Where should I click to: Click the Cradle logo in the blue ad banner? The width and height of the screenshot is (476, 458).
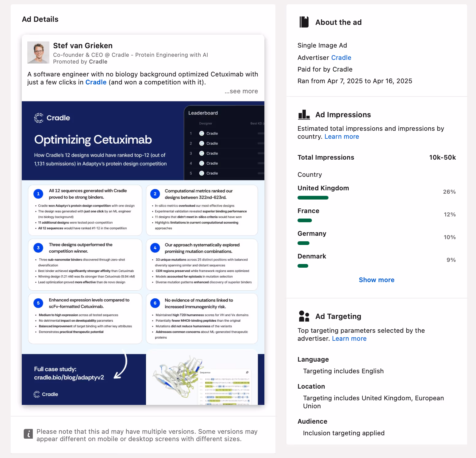52,118
